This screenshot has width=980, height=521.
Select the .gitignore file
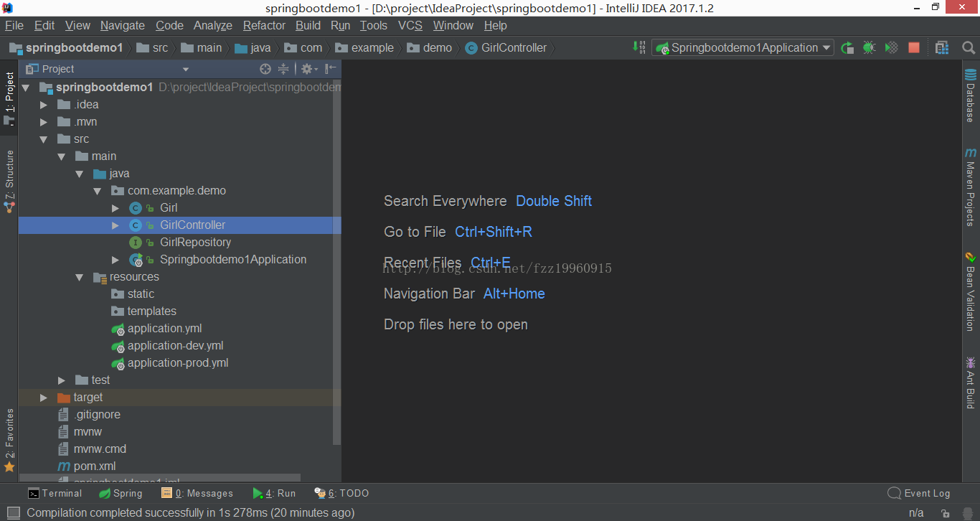(97, 415)
